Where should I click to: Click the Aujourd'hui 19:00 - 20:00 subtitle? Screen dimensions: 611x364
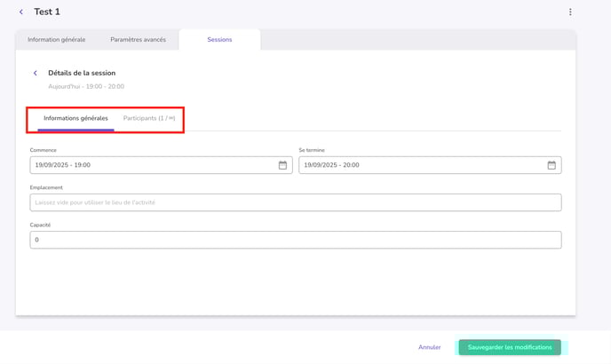pyautogui.click(x=86, y=87)
